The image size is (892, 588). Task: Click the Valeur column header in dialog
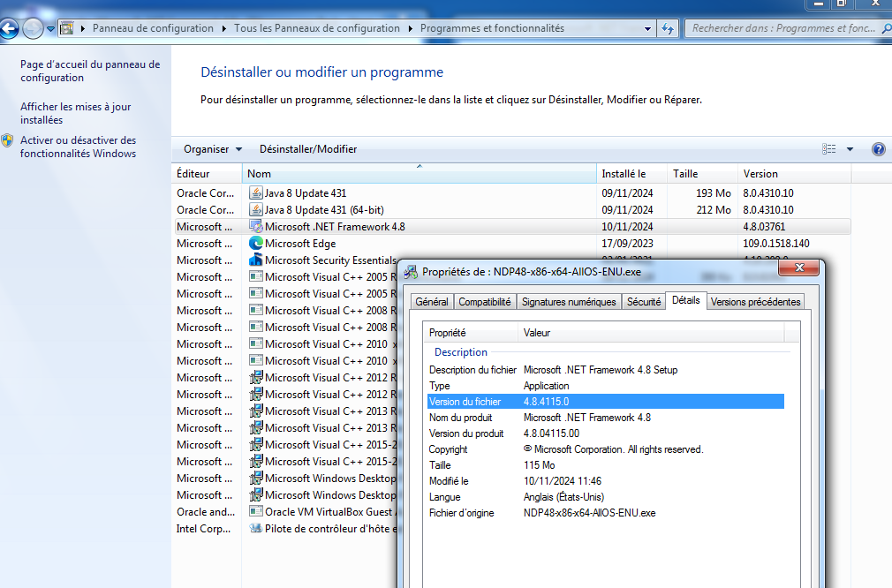[x=652, y=333]
